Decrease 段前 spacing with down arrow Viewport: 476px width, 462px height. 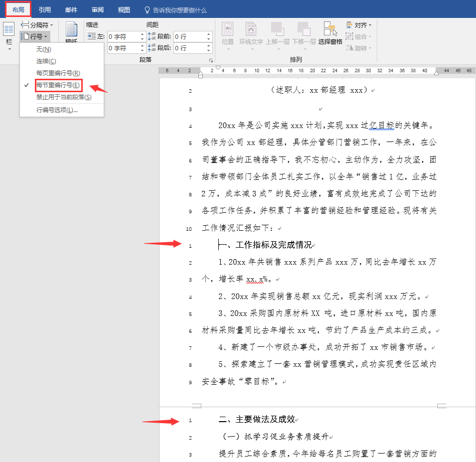pyautogui.click(x=208, y=39)
